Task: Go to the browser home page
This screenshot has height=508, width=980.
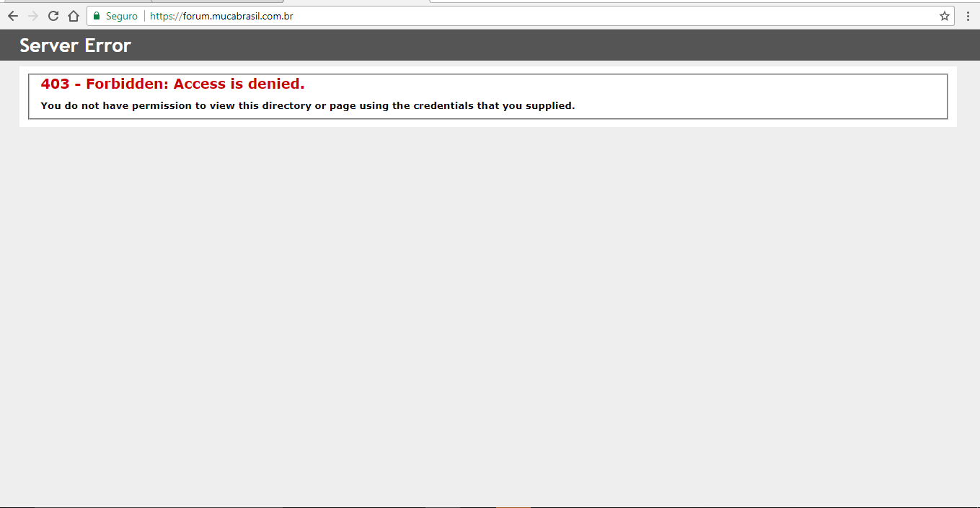Action: tap(73, 16)
